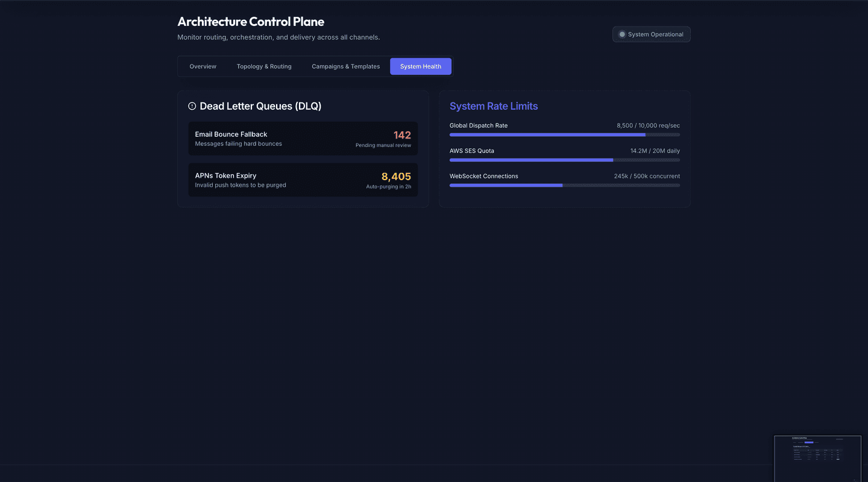Click the 142 pending review count
Viewport: 868px width, 482px height.
click(x=402, y=135)
